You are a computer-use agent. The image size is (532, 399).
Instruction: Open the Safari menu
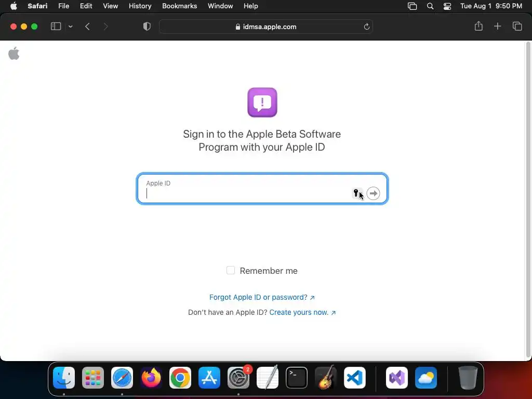(x=37, y=6)
